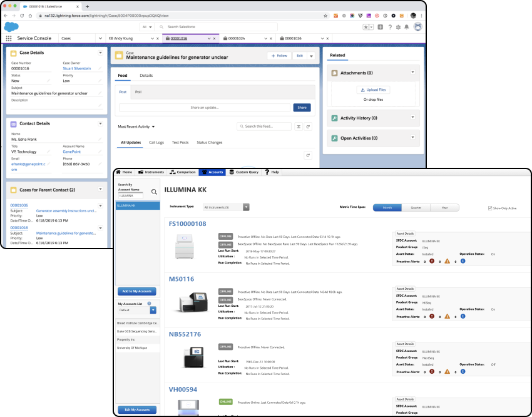
Task: Select Quarter metric time span
Action: (x=416, y=208)
